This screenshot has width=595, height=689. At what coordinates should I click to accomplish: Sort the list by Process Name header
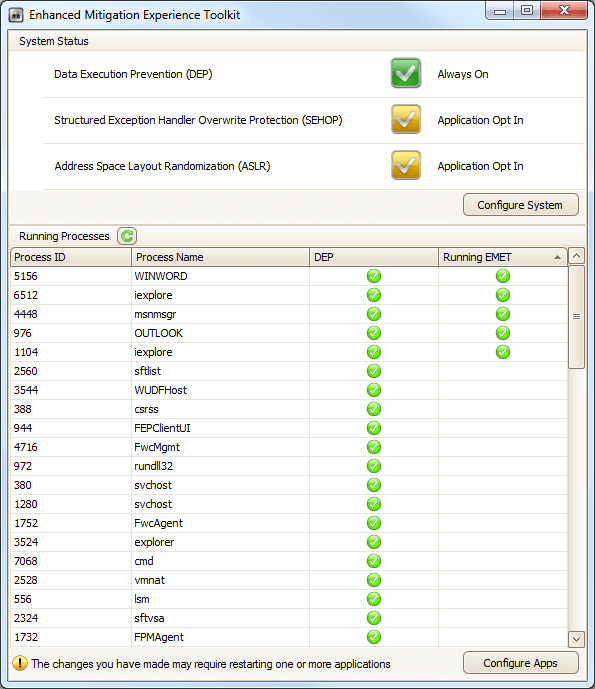coord(220,257)
